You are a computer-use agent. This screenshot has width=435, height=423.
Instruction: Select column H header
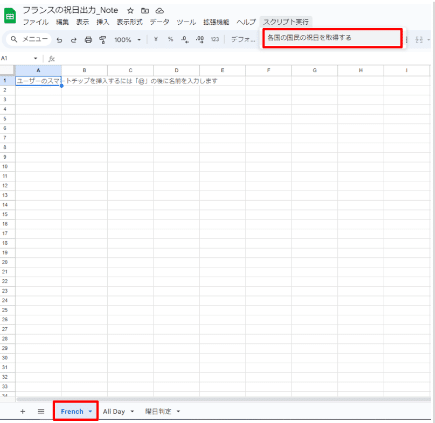(x=360, y=70)
